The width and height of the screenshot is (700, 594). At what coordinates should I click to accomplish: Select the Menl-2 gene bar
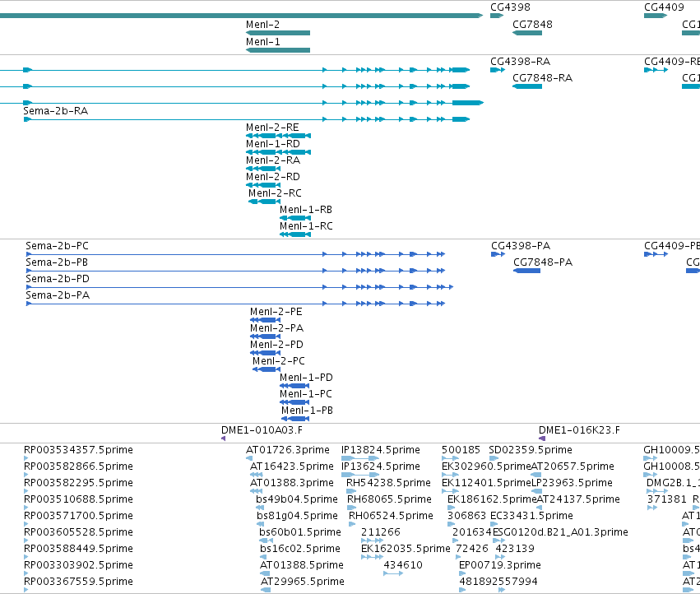[x=278, y=33]
